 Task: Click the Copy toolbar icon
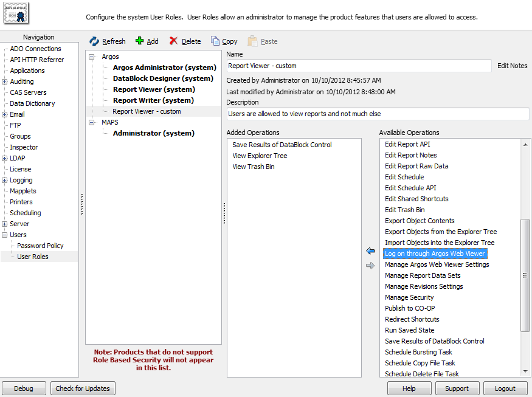click(215, 41)
